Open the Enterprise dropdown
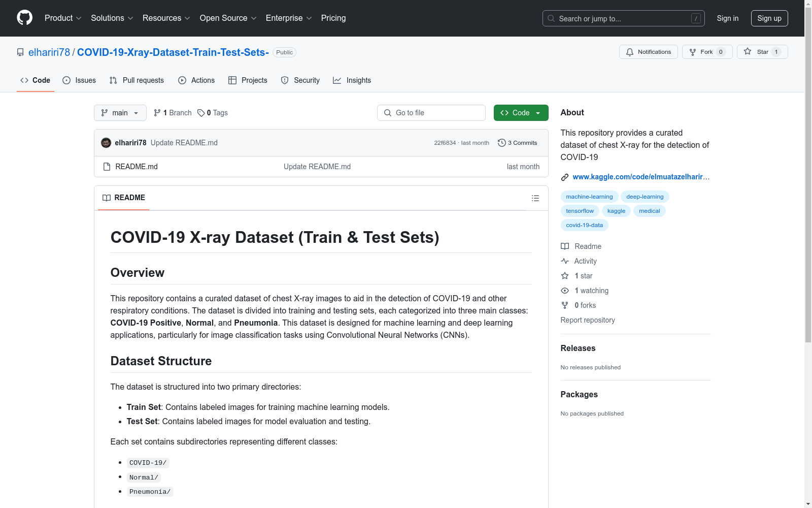Viewport: 812px width, 508px height. [289, 18]
